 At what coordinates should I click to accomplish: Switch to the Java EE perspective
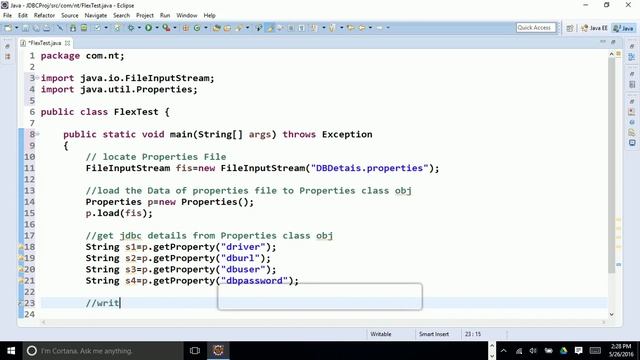point(594,28)
